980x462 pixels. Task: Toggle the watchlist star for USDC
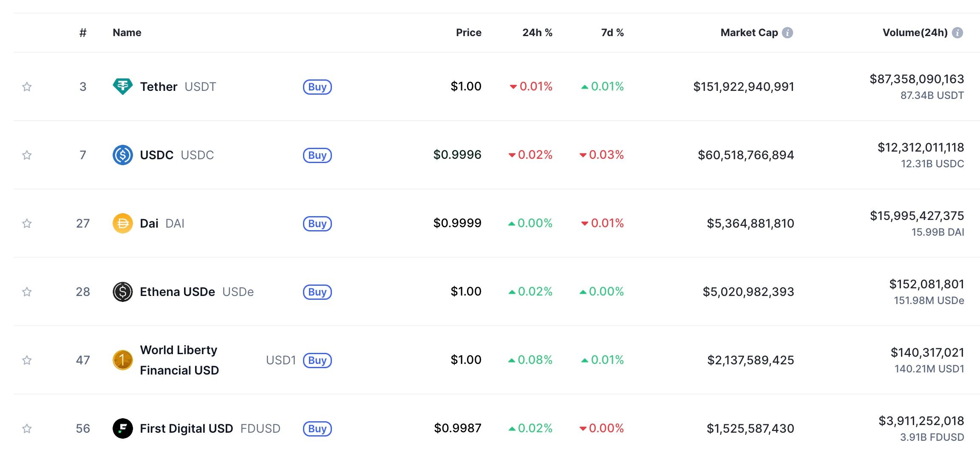(x=27, y=155)
